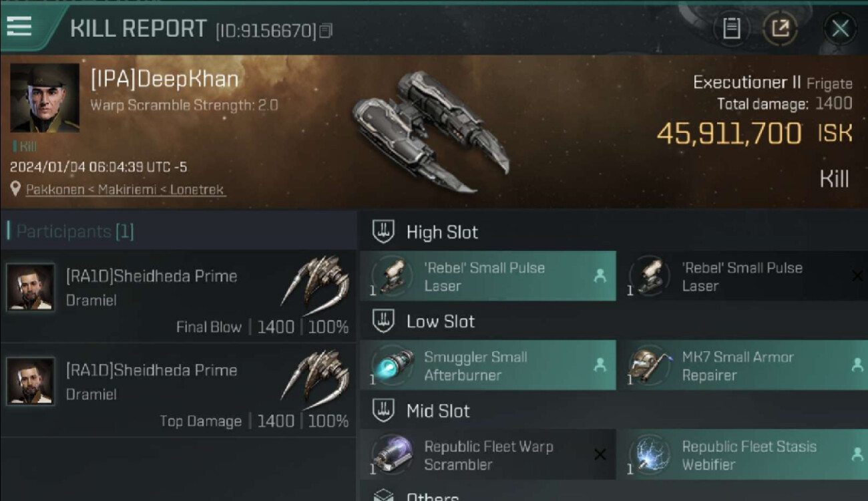View DeepKhan's pilot portrait
This screenshot has height=501, width=868.
pos(45,98)
